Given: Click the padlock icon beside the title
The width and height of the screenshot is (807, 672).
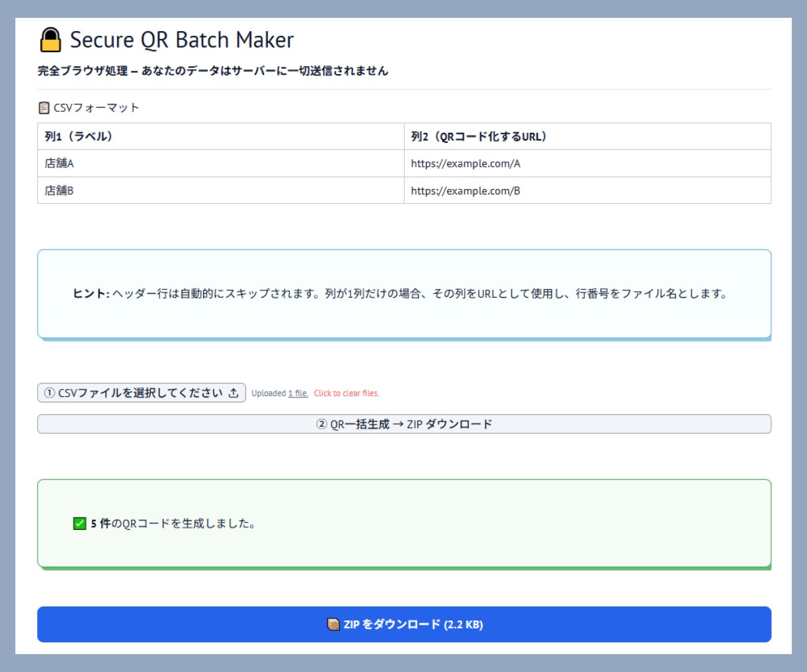Looking at the screenshot, I should coord(50,40).
